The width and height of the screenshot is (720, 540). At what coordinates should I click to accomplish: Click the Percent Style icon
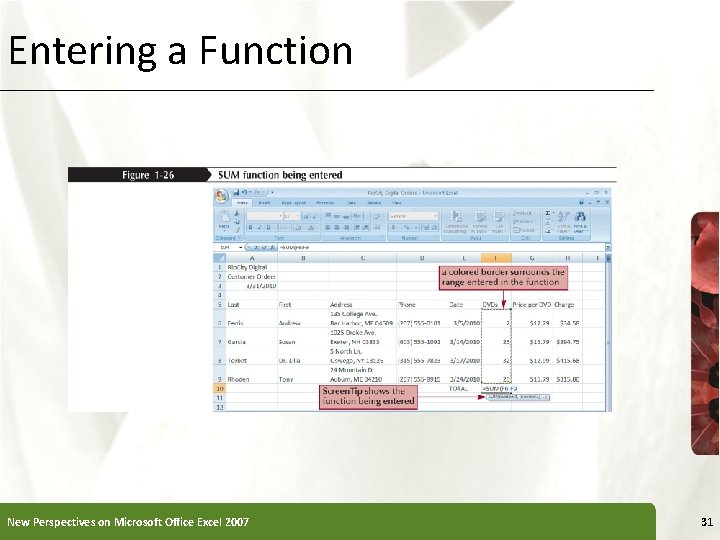pos(406,227)
